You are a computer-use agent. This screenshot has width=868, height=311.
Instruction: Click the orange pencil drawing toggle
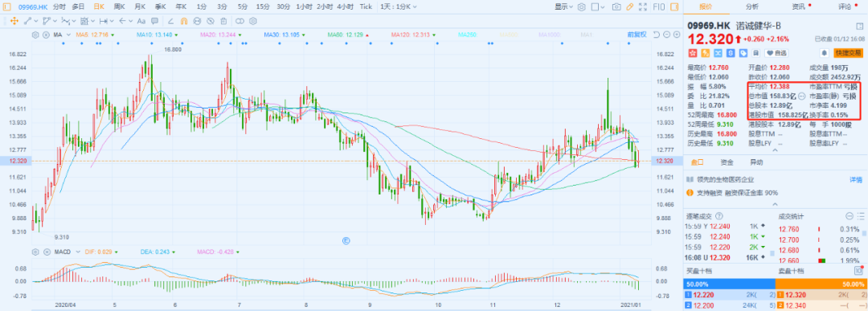(x=629, y=7)
